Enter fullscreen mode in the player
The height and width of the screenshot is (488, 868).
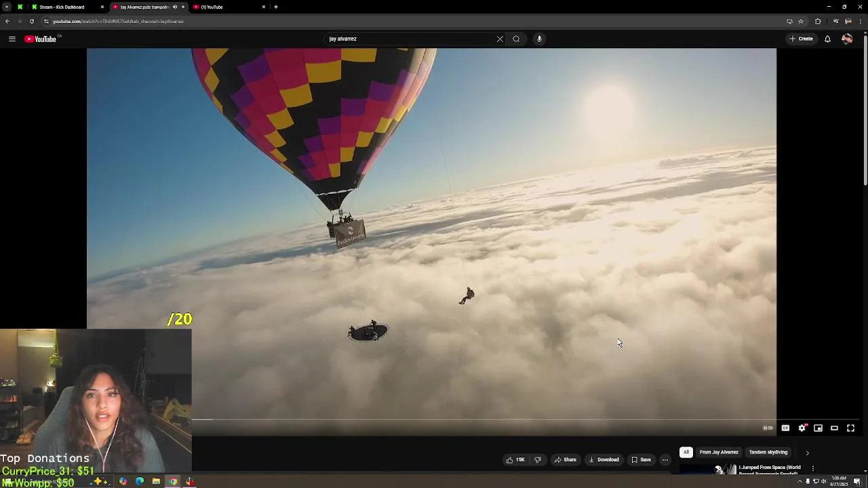coord(851,428)
